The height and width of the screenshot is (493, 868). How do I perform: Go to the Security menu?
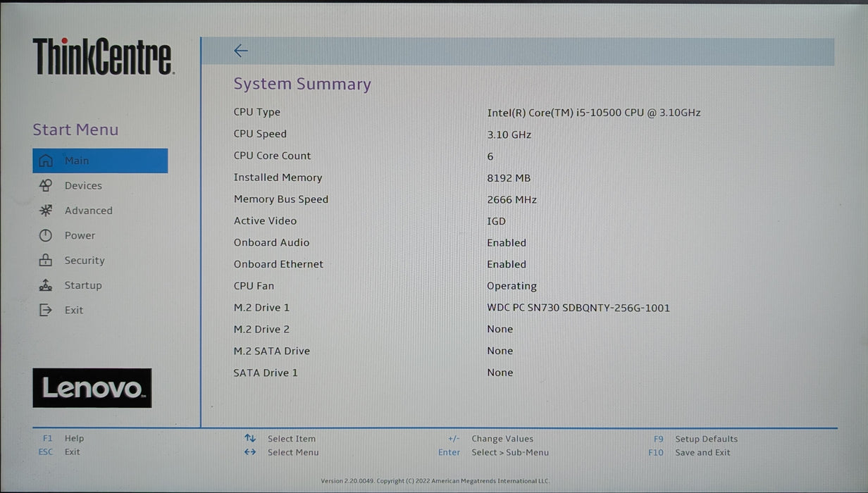tap(85, 261)
